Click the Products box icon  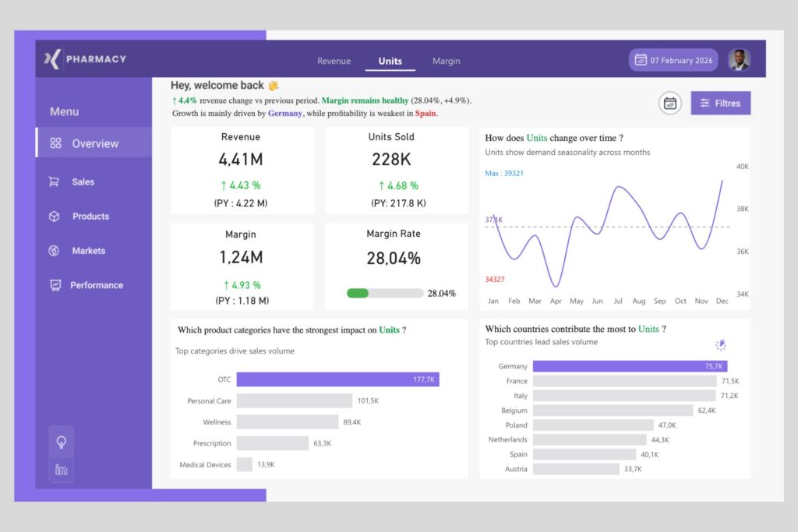[x=52, y=216]
